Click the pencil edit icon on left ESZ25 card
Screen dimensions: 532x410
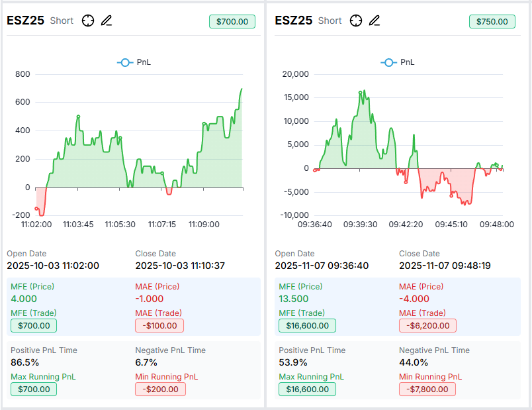pos(107,21)
